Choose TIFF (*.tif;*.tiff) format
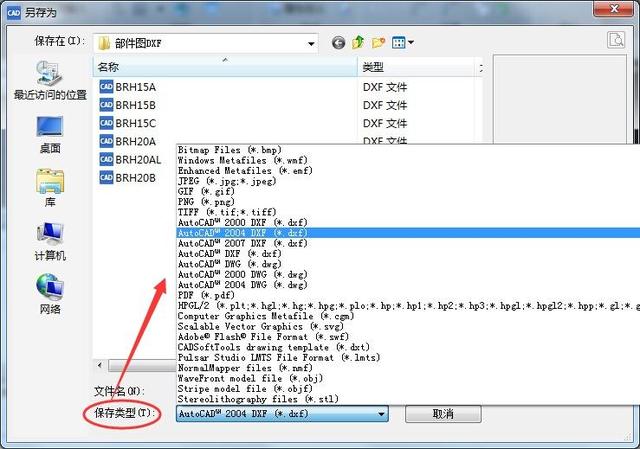Viewport: 640px width, 449px height. pyautogui.click(x=408, y=212)
